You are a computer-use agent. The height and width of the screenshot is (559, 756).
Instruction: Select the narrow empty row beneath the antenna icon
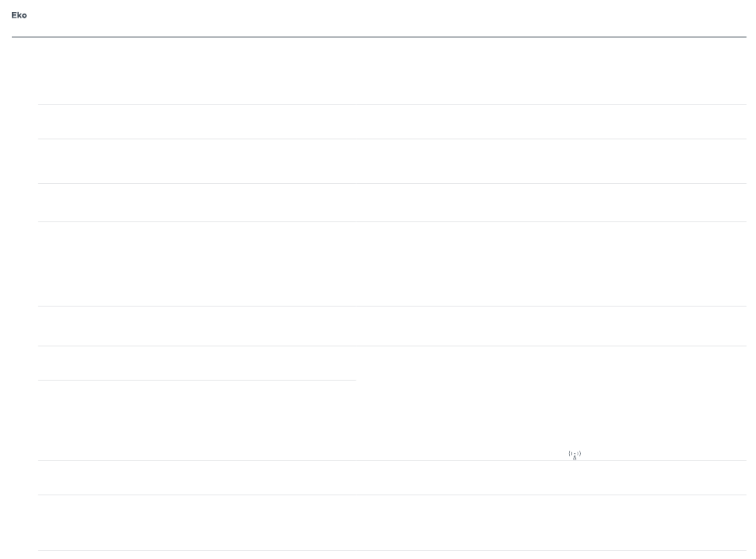pos(392,478)
